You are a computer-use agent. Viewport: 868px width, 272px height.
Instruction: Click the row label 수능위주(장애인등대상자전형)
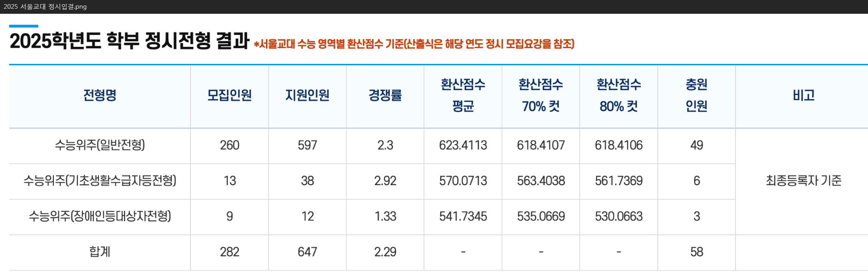(100, 216)
